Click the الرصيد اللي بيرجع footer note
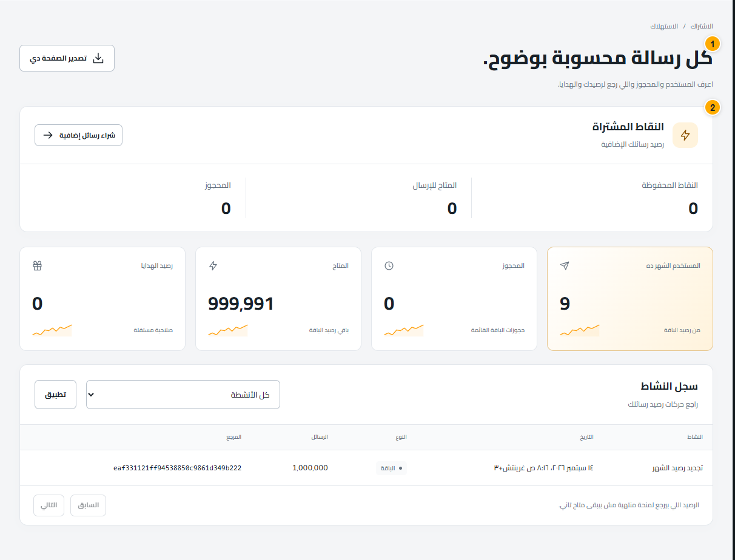The width and height of the screenshot is (735, 560). click(629, 505)
